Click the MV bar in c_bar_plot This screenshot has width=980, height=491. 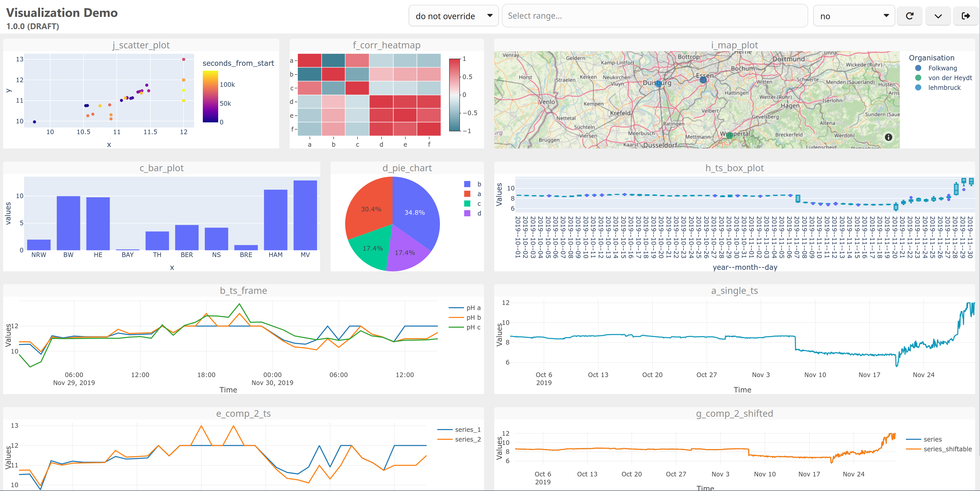[x=305, y=215]
